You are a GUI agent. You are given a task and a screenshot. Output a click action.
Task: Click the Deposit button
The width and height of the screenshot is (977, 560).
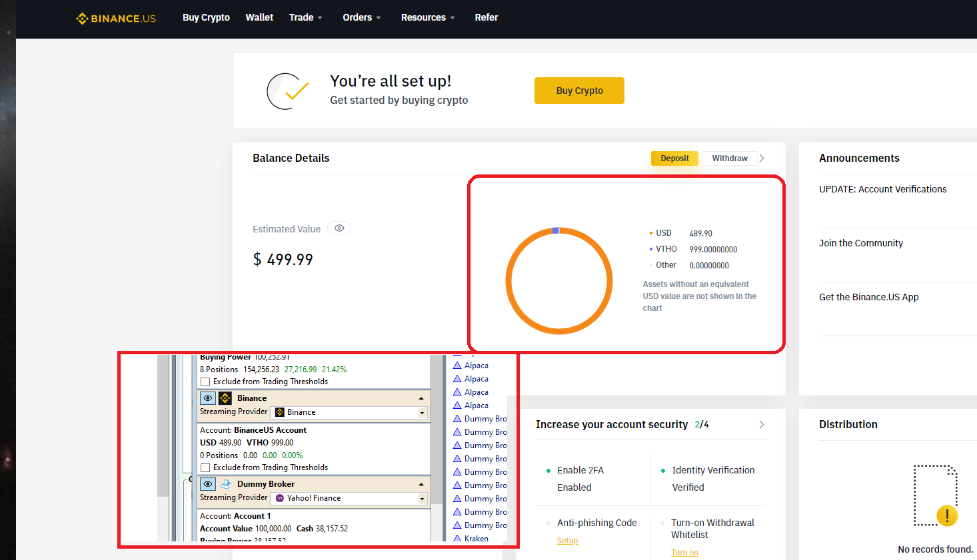click(x=674, y=158)
